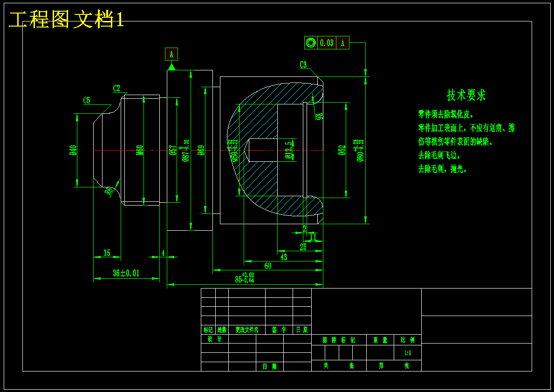Image resolution: width=554 pixels, height=392 pixels.
Task: Select the 去除毛刺飞边 note line
Action: coord(439,155)
